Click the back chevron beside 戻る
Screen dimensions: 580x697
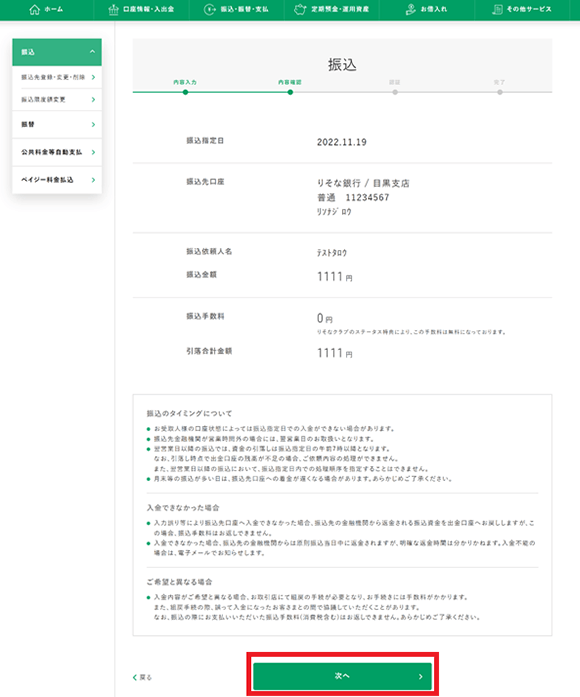coord(135,677)
